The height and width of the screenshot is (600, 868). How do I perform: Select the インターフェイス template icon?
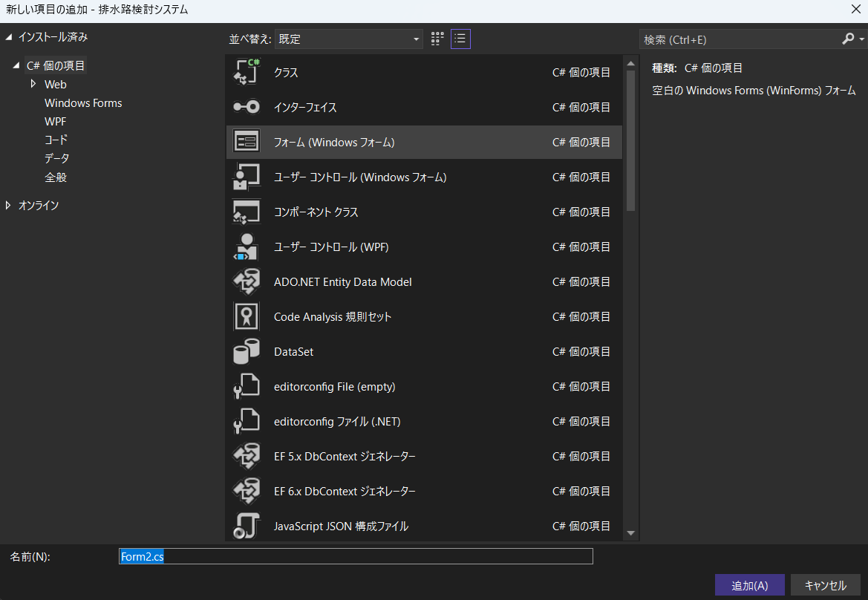click(x=246, y=107)
